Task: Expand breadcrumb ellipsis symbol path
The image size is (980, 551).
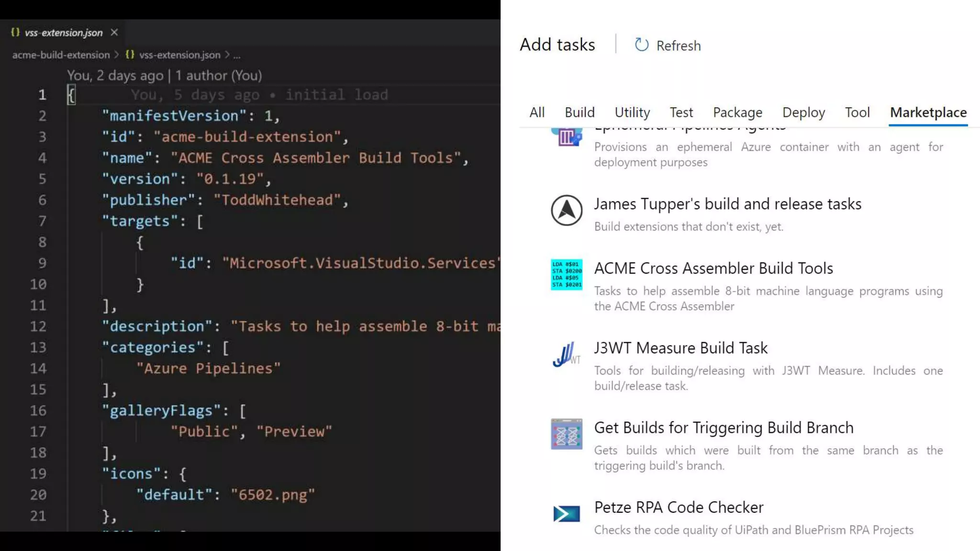Action: (237, 55)
